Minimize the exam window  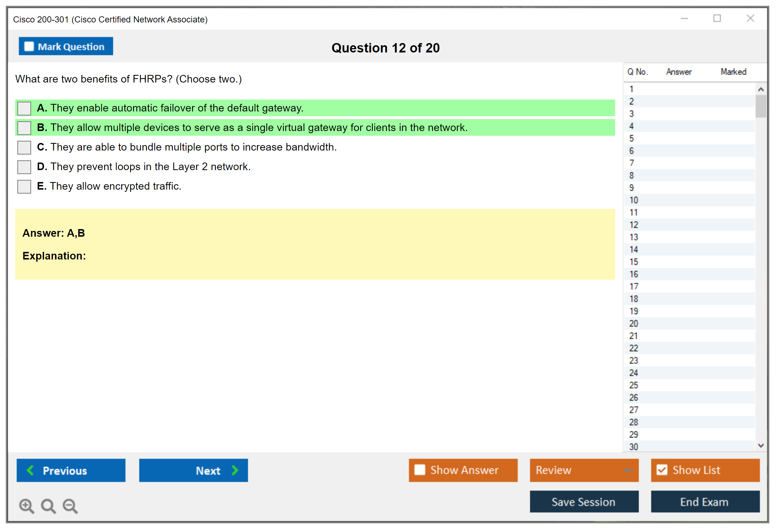(x=684, y=18)
